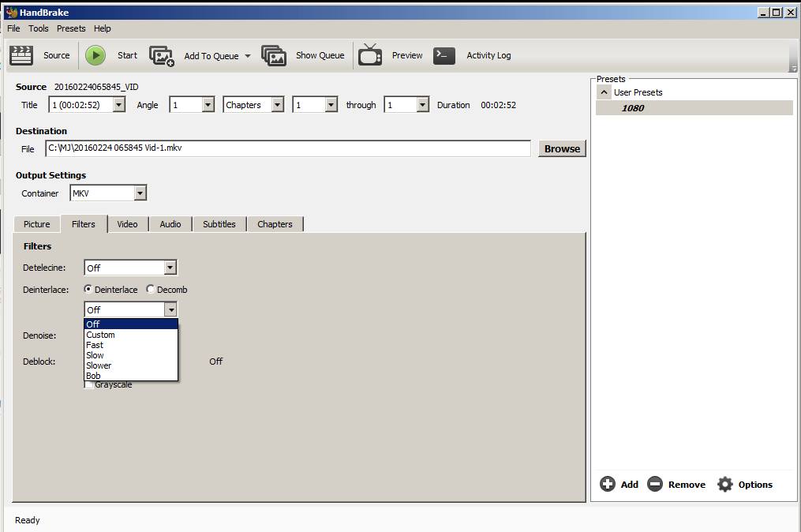Viewport: 801px width, 532px height.
Task: Select the Decomb radio button
Action: click(x=150, y=289)
